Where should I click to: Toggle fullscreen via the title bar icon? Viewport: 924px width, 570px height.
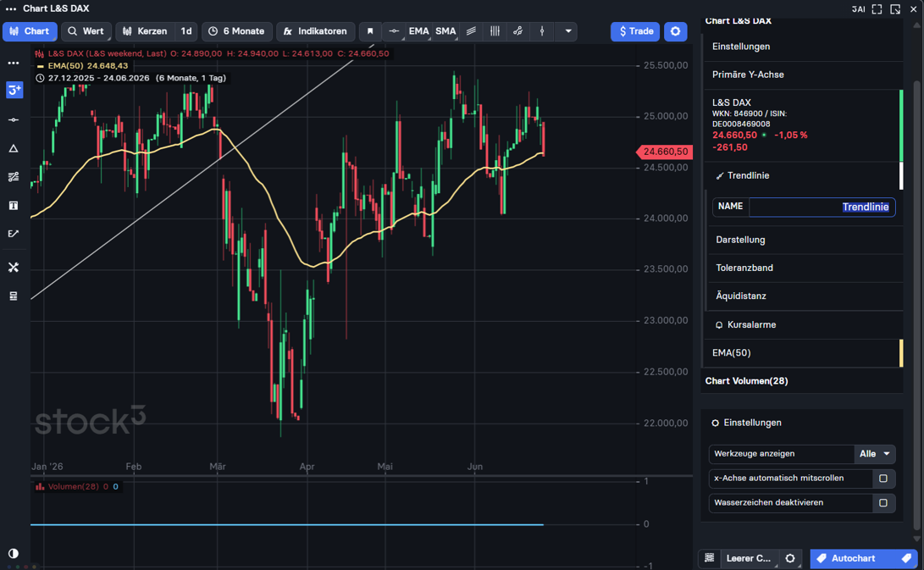point(877,8)
